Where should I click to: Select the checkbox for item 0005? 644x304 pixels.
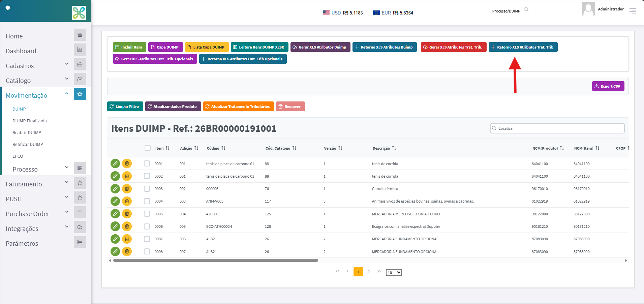pos(147,214)
